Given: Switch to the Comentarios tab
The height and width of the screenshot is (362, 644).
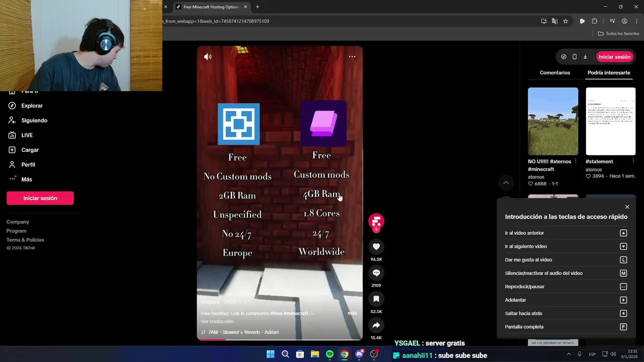Looking at the screenshot, I should (555, 72).
